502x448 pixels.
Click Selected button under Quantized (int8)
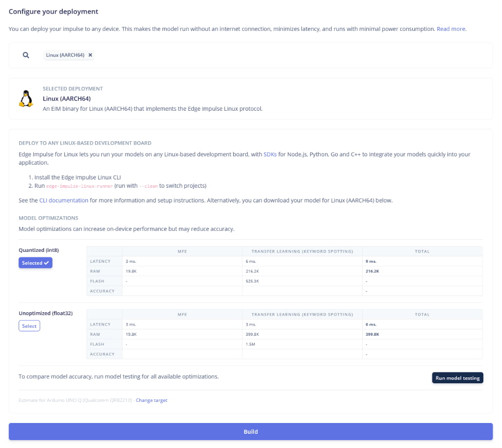[x=35, y=263]
